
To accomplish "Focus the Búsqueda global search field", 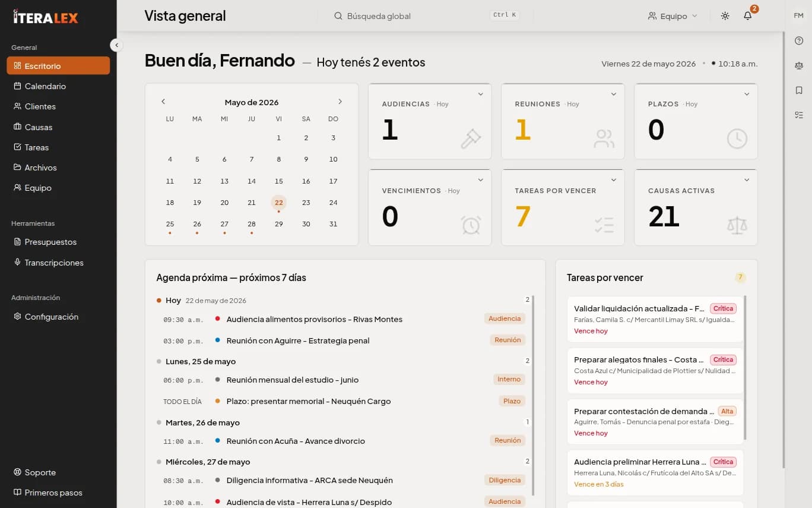I will pos(426,16).
